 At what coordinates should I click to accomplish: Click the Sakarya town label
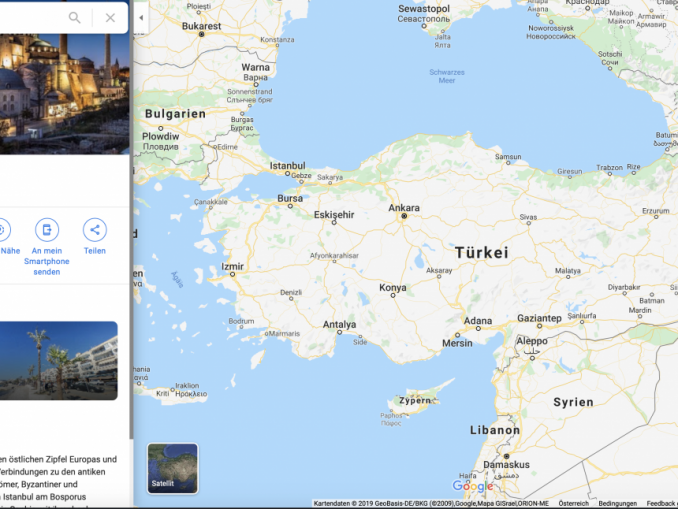pyautogui.click(x=330, y=177)
